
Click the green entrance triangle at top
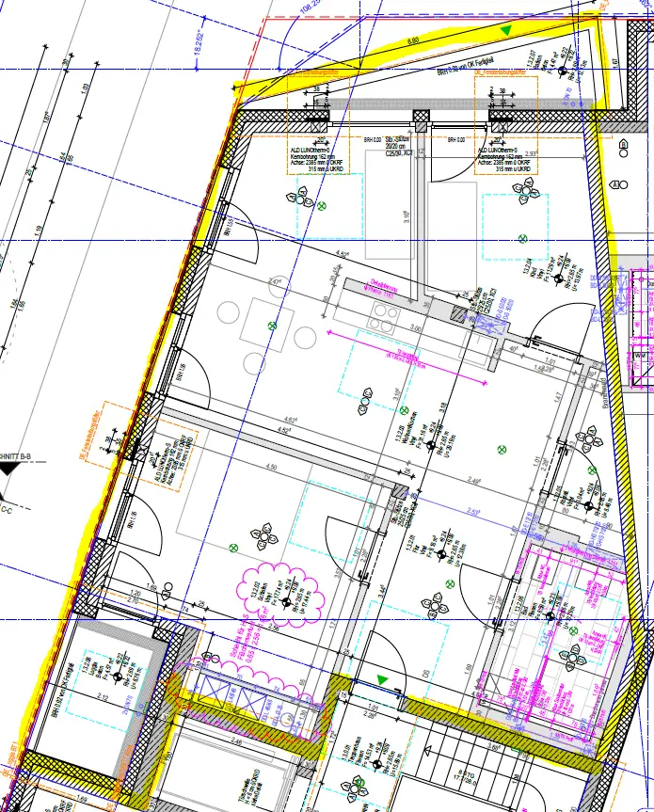pyautogui.click(x=506, y=31)
